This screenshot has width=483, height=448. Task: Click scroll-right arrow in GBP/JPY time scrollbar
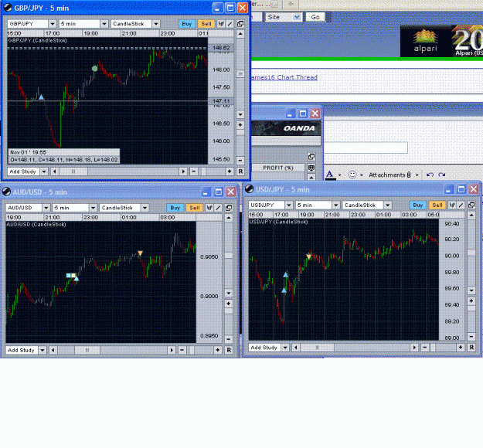click(x=183, y=171)
